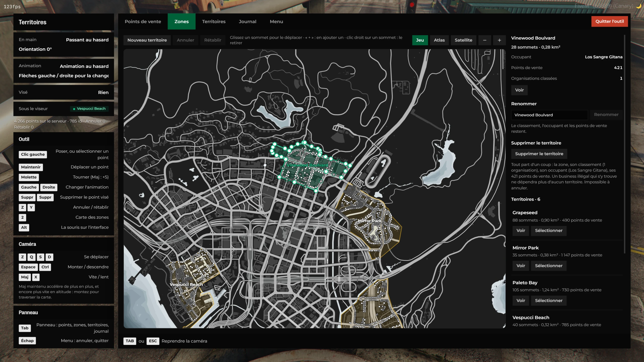Click Quitter l'outil button
Image resolution: width=644 pixels, height=362 pixels.
tap(610, 21)
